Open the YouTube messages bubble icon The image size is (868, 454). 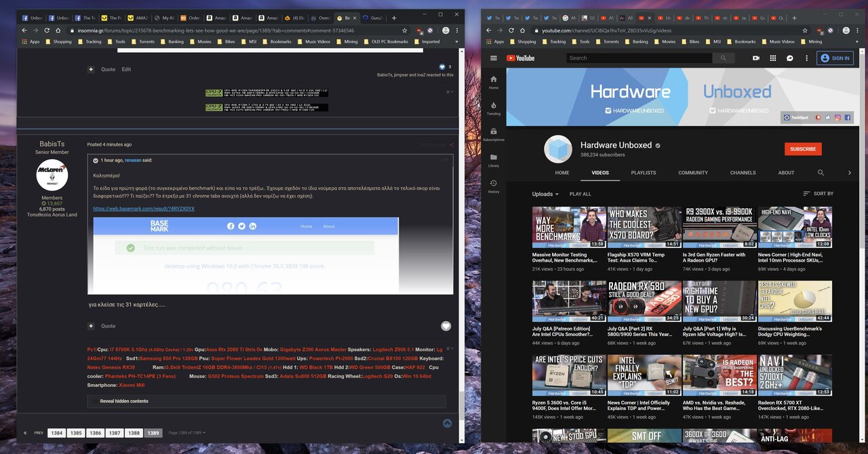point(790,58)
